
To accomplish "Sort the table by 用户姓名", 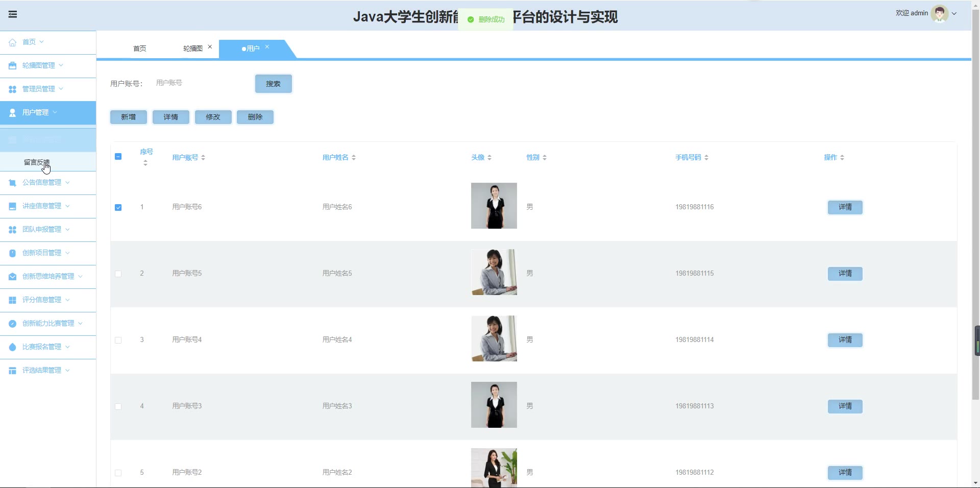I will click(x=354, y=158).
